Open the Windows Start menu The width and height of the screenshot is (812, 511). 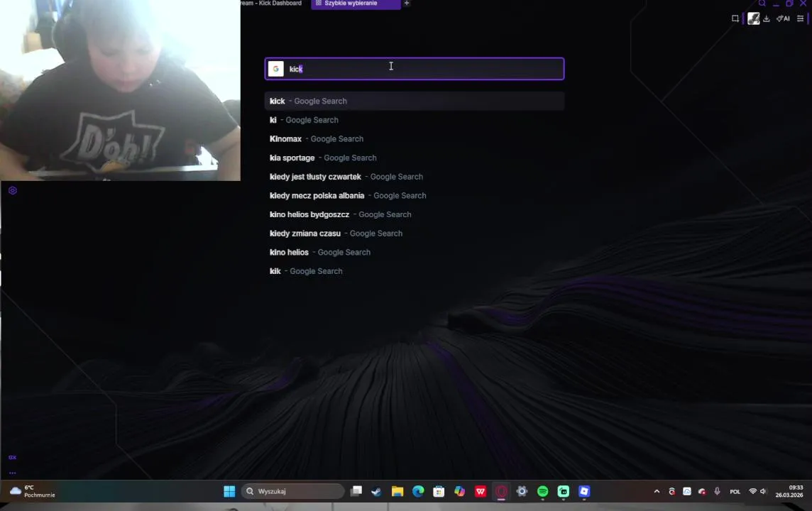click(x=229, y=491)
